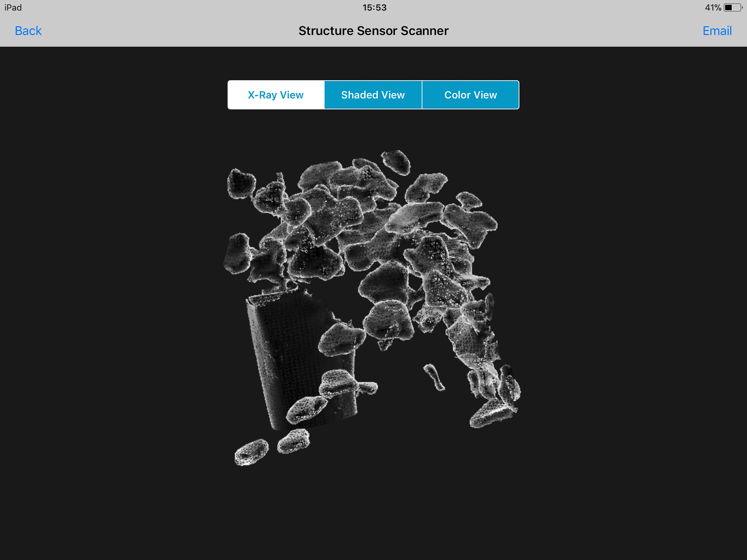Tap the Structure Sensor Scanner title
Viewport: 747px width, 560px height.
tap(373, 31)
